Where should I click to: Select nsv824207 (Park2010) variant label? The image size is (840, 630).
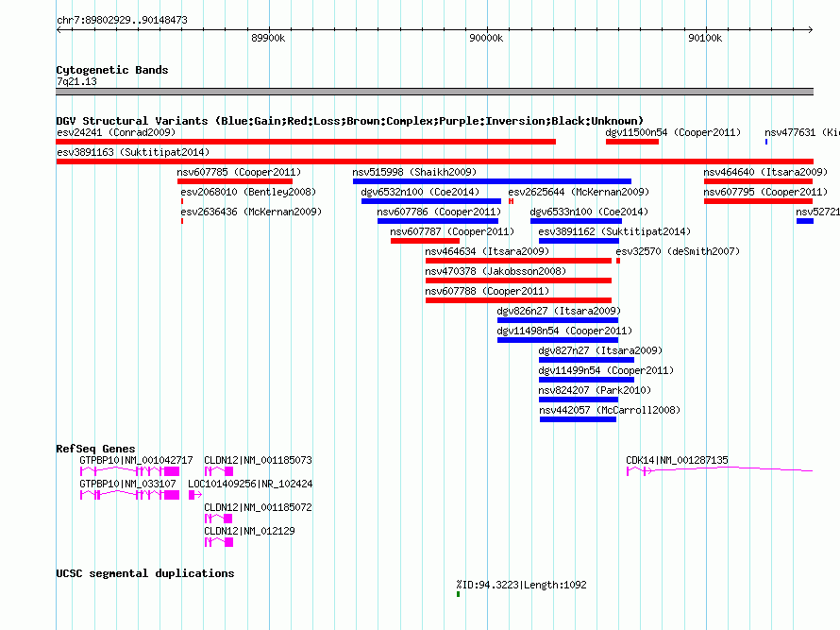(x=595, y=390)
